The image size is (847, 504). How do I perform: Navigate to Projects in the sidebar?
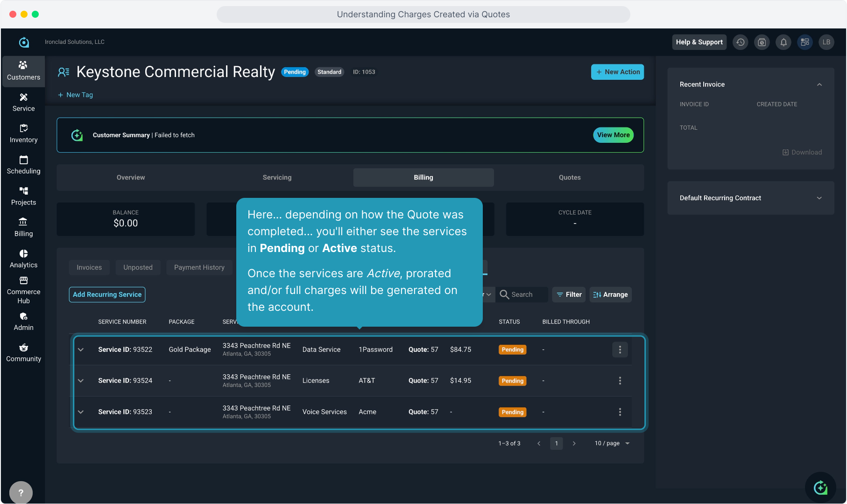[x=23, y=196]
